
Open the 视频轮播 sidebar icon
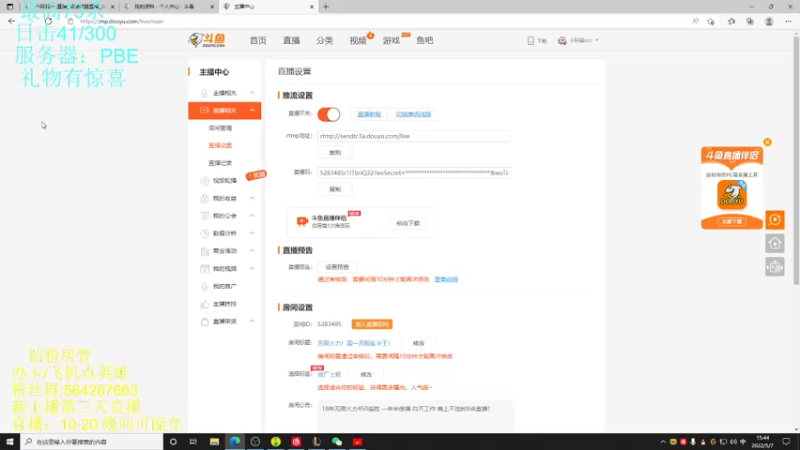tap(205, 181)
